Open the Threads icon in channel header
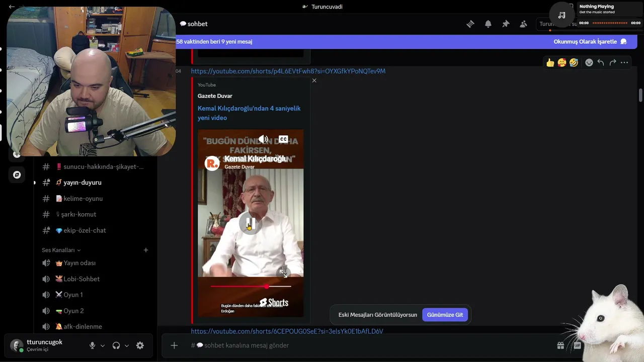 coord(470,24)
